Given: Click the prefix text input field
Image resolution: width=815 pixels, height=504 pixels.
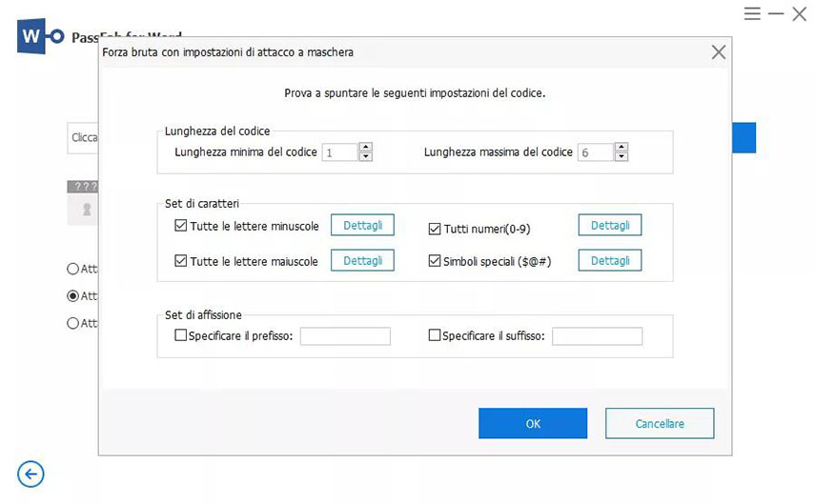Looking at the screenshot, I should coord(345,336).
